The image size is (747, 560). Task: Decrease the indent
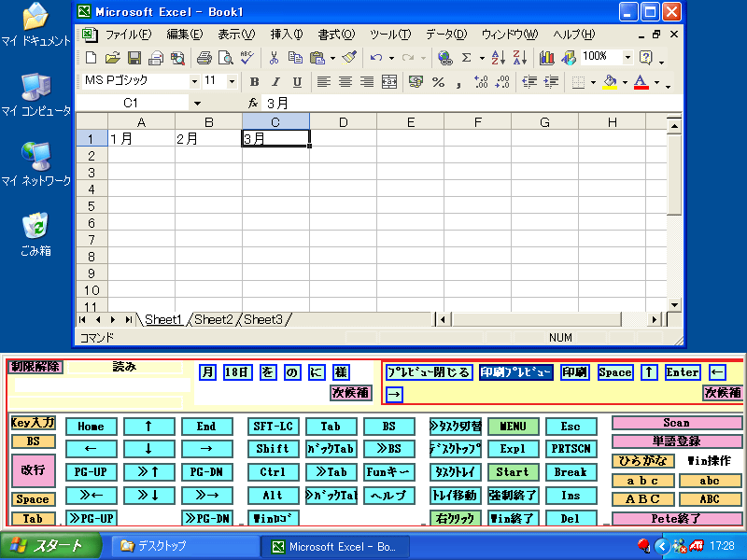(529, 82)
